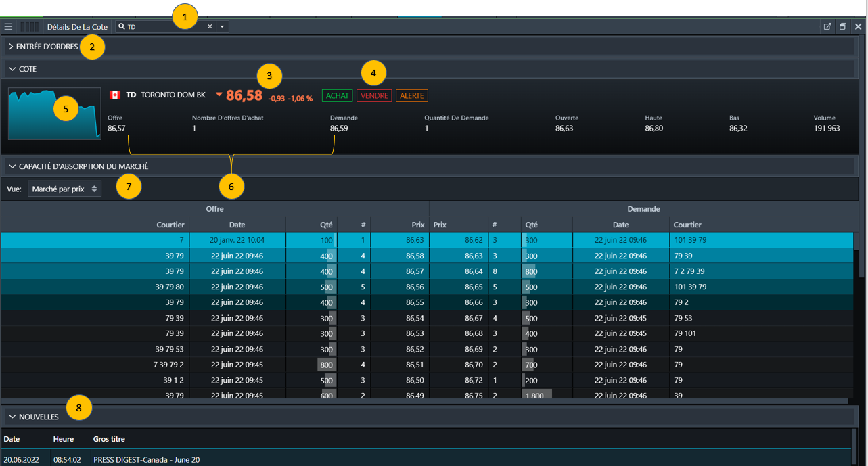Open the symbol search history dropdown arrow
868x466 pixels.
click(x=223, y=27)
